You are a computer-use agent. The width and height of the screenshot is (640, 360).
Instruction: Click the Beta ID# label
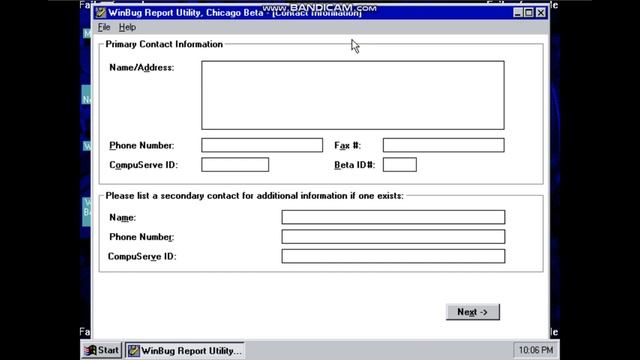coord(354,165)
